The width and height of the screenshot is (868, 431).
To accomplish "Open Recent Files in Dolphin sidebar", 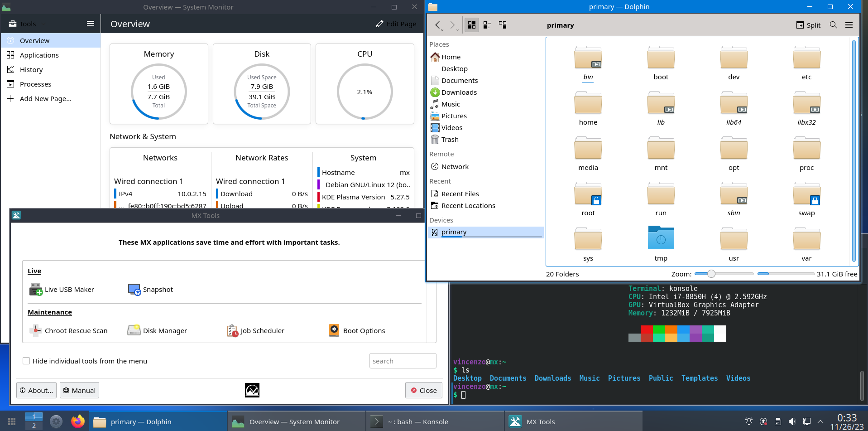I will [486, 194].
